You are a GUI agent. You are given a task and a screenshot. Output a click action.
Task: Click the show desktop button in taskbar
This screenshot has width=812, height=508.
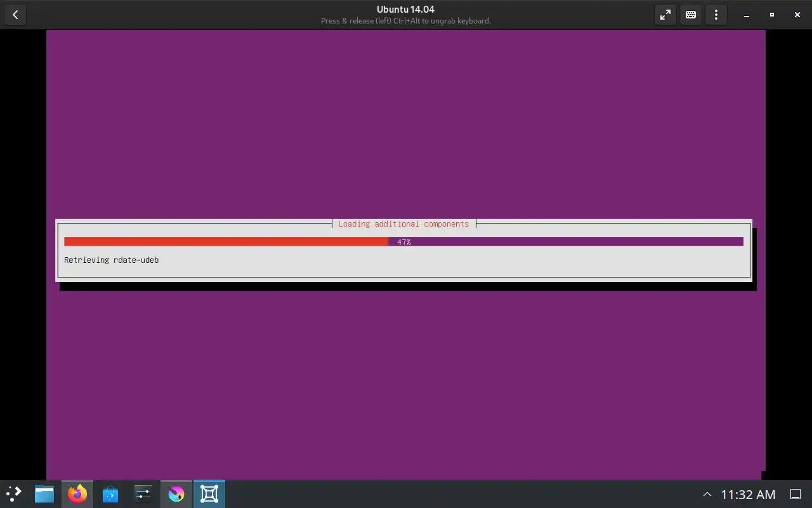pos(796,494)
